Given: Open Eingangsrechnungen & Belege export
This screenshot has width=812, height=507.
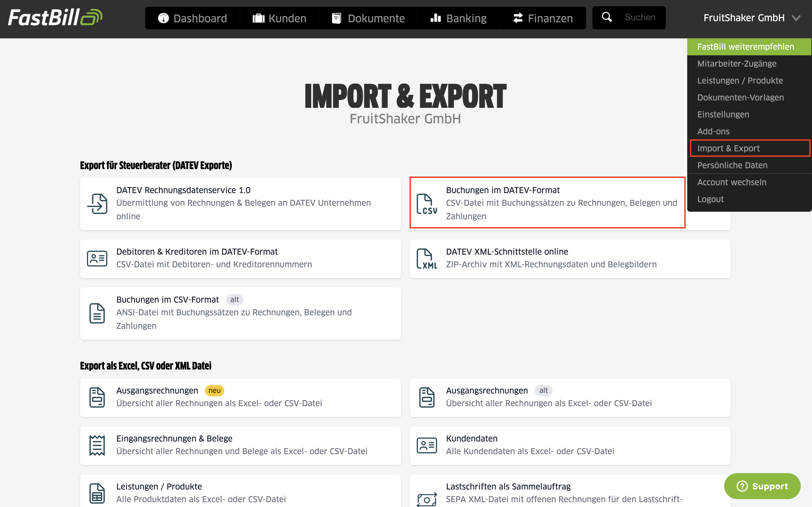Looking at the screenshot, I should (240, 445).
